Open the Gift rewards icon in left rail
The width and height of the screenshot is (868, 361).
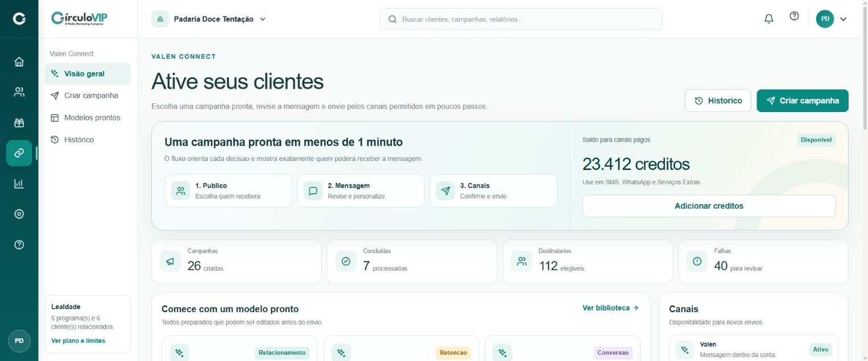(19, 122)
